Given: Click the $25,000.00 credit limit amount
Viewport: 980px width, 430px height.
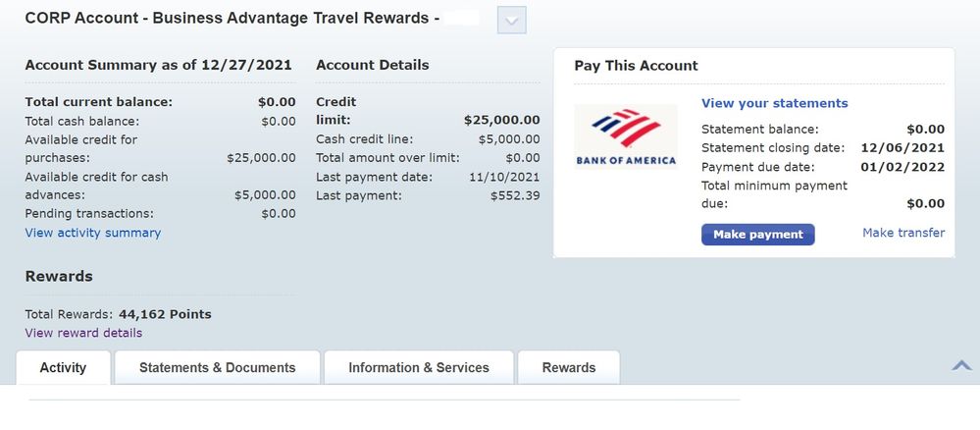Looking at the screenshot, I should click(x=501, y=120).
